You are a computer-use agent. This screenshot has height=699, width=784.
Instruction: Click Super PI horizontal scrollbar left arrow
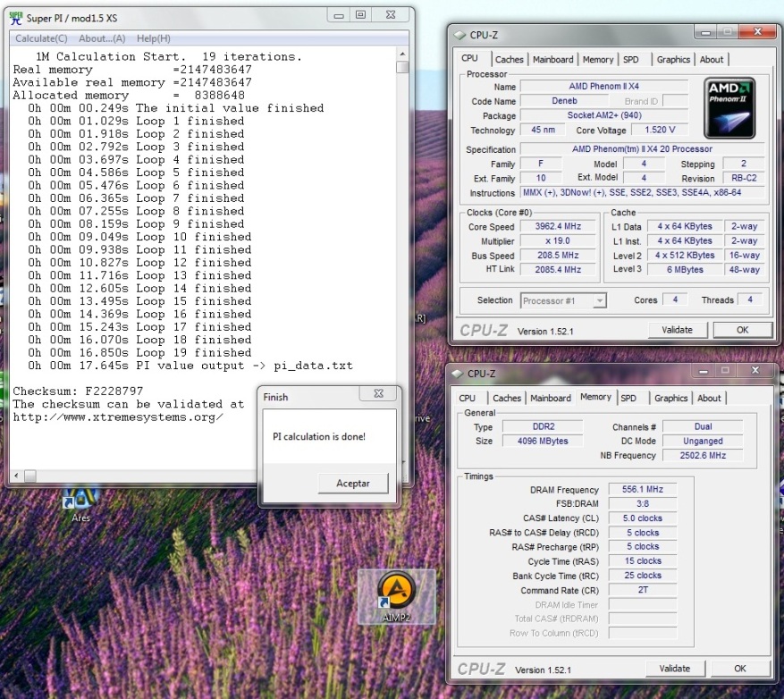[16, 476]
